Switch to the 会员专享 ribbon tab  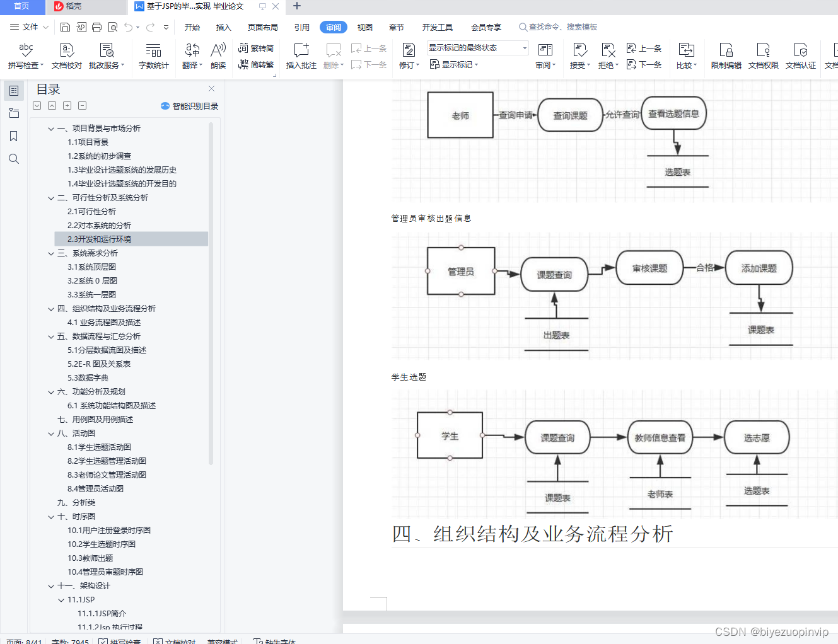click(486, 27)
